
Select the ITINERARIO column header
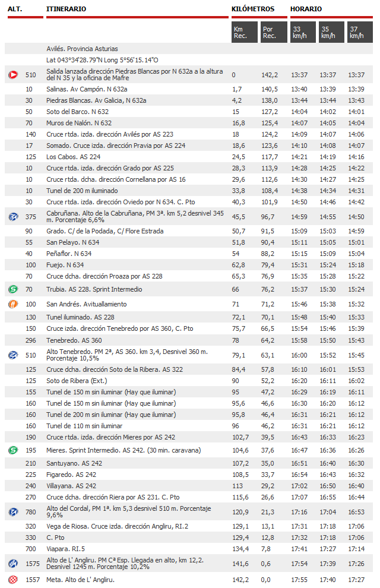[66, 9]
